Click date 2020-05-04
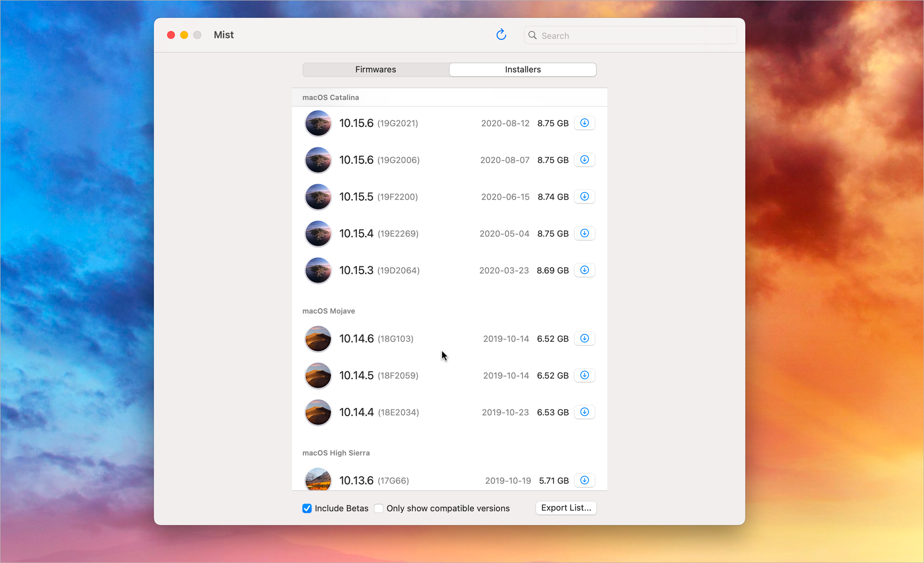 pyautogui.click(x=504, y=233)
